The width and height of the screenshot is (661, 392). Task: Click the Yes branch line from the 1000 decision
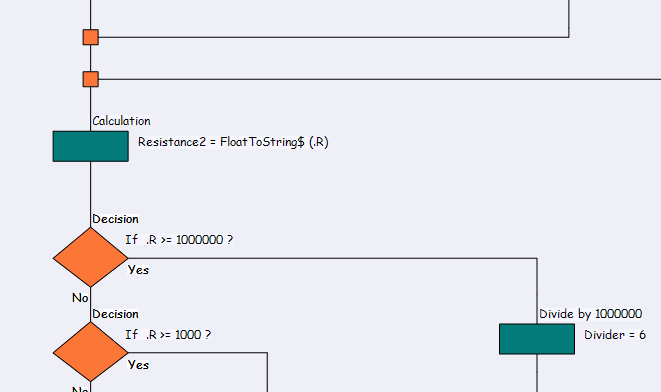tap(198, 352)
